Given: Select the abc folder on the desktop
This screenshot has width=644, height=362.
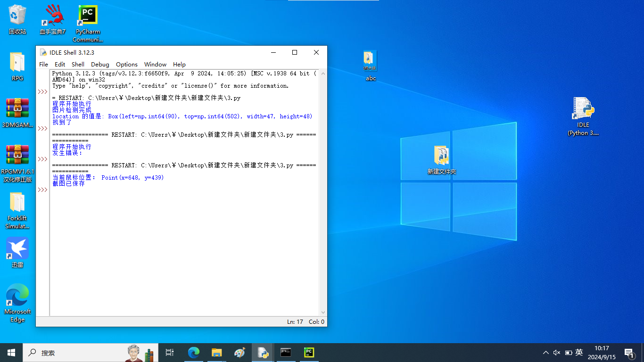Looking at the screenshot, I should pos(371,66).
